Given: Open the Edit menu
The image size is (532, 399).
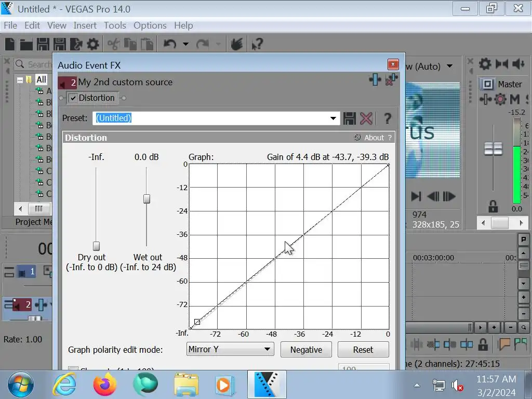Looking at the screenshot, I should (x=32, y=25).
